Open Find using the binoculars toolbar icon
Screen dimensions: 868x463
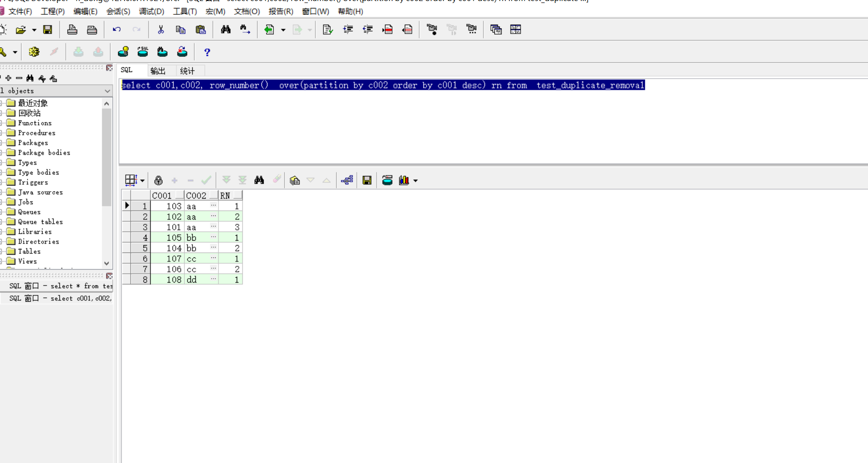225,29
